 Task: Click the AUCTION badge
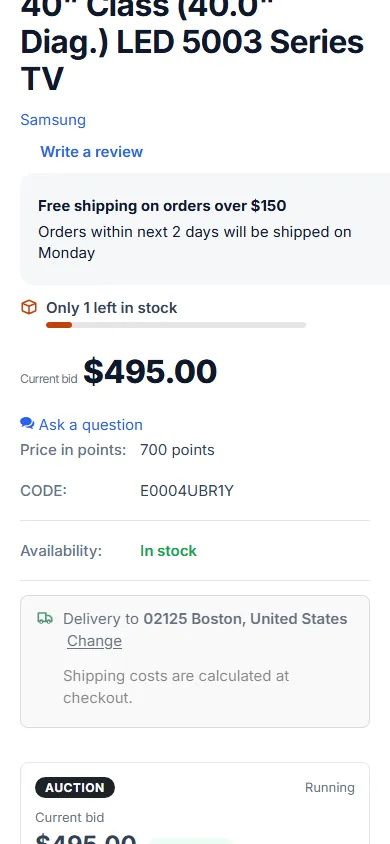click(x=75, y=787)
